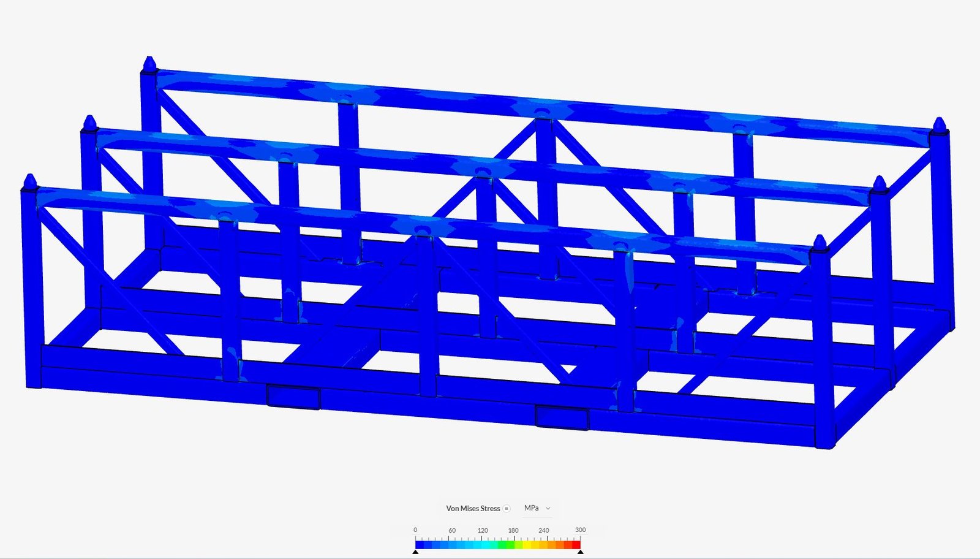Select the legend maximum value 300
Screen dimensions: 980x559
point(580,530)
